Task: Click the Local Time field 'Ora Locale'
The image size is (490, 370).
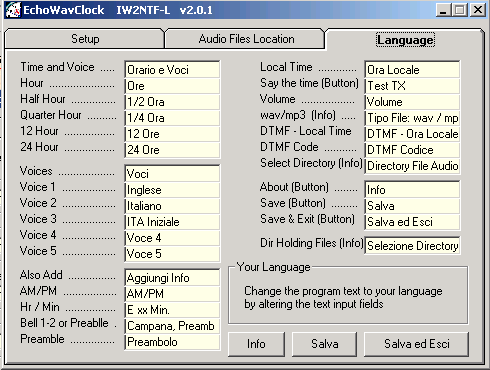Action: [x=412, y=70]
